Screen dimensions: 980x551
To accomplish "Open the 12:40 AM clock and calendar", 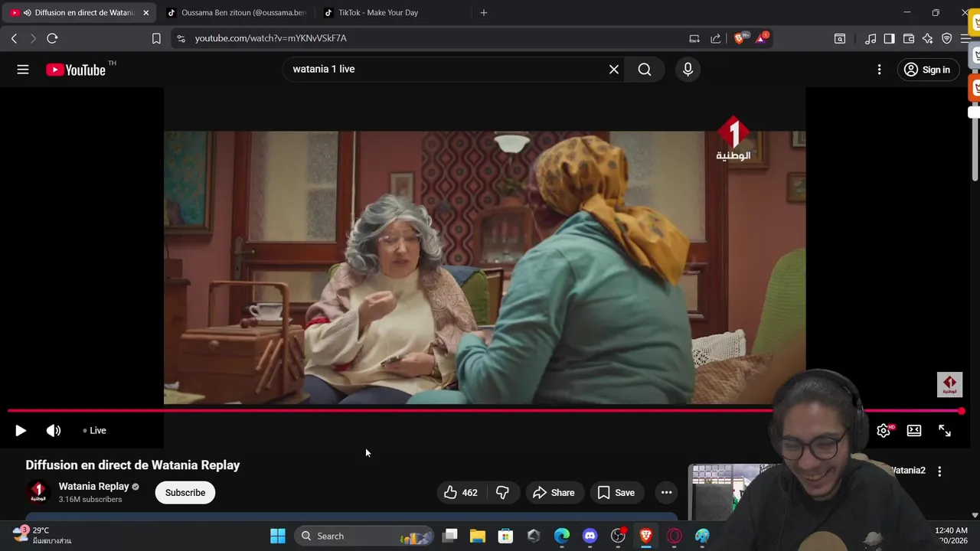I will [951, 536].
